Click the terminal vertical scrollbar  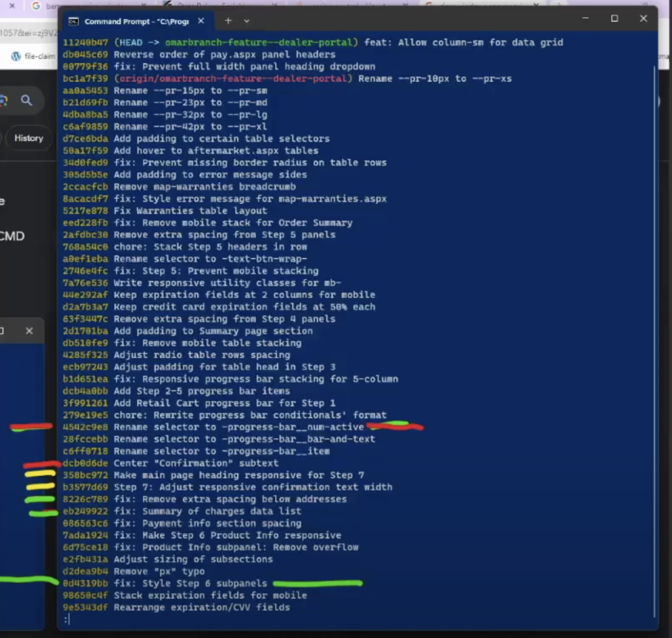(654, 328)
